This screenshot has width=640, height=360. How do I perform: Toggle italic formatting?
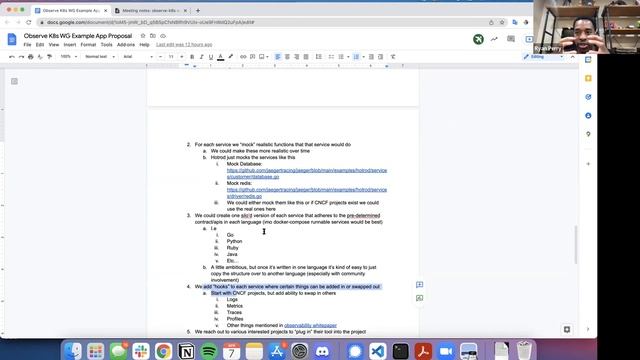pos(201,57)
